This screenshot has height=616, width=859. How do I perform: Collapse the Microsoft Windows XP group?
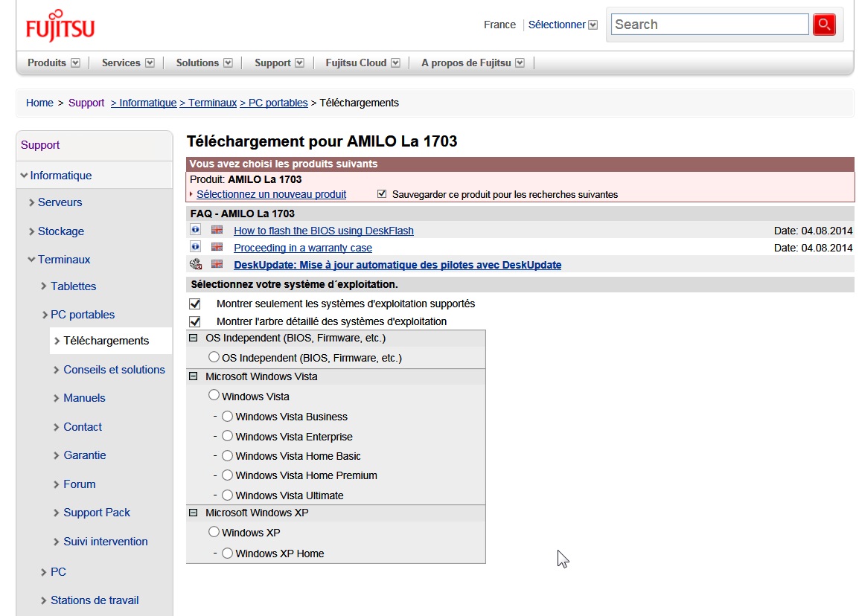193,513
